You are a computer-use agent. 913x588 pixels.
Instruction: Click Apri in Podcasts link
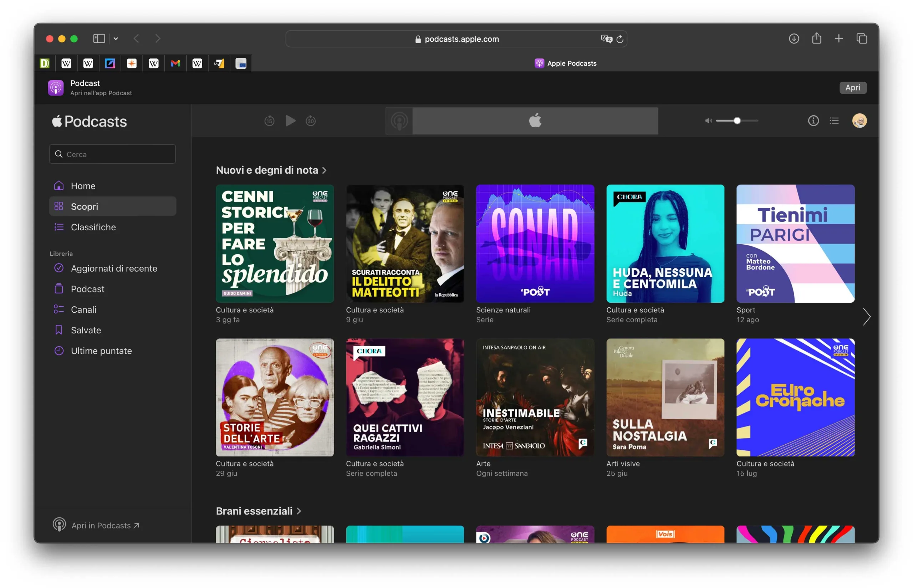click(96, 525)
